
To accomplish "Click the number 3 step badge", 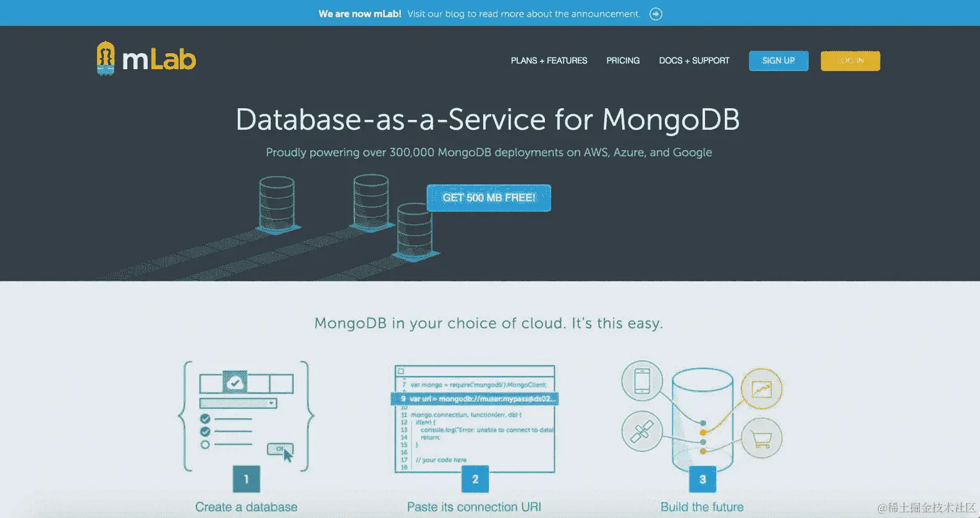I will coord(703,479).
